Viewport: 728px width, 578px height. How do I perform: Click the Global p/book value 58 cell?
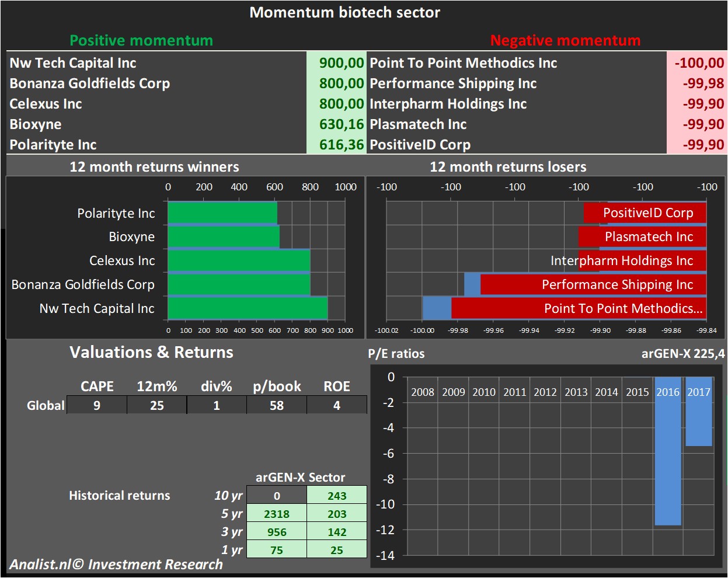click(x=277, y=405)
